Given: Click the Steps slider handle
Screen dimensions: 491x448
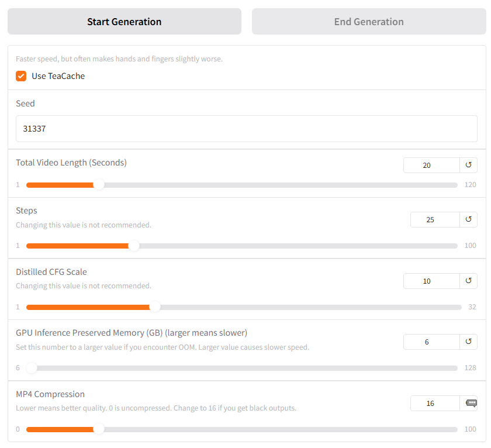Looking at the screenshot, I should pos(134,246).
